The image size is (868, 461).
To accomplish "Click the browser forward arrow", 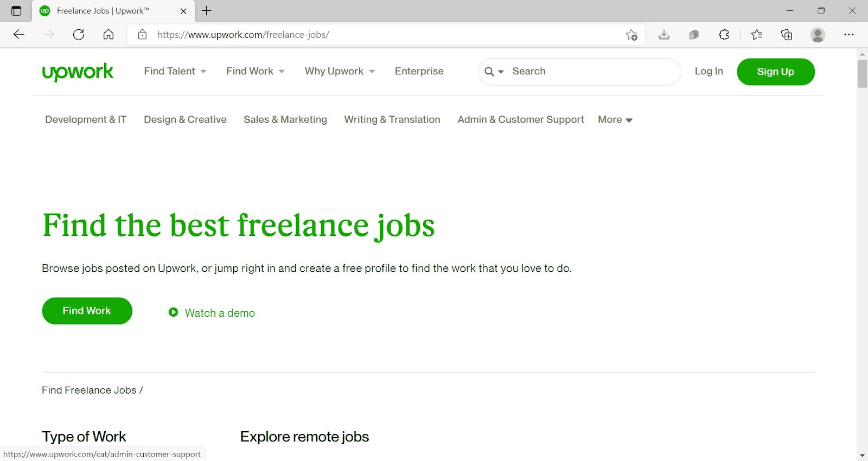I will pos(49,35).
